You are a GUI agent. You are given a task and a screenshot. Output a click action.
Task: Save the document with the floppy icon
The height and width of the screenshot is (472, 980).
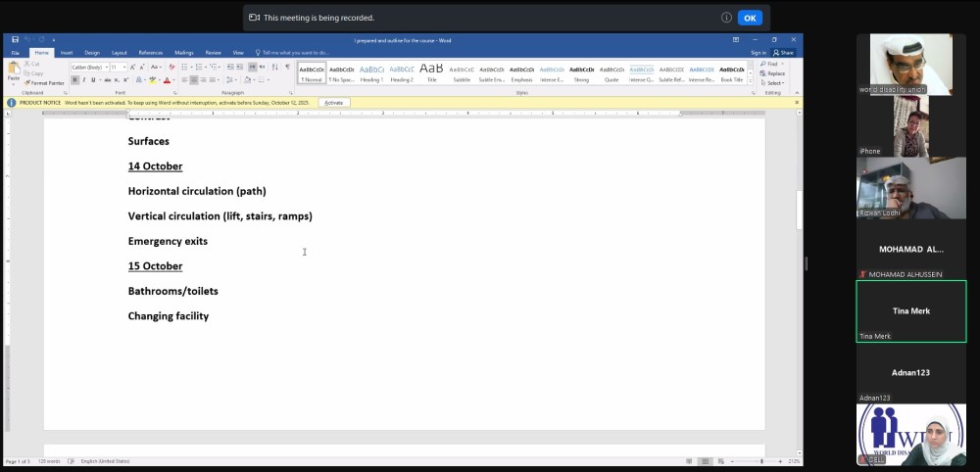point(15,40)
